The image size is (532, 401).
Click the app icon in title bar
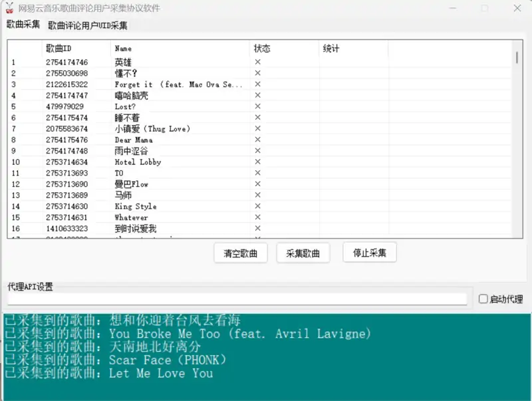click(10, 8)
